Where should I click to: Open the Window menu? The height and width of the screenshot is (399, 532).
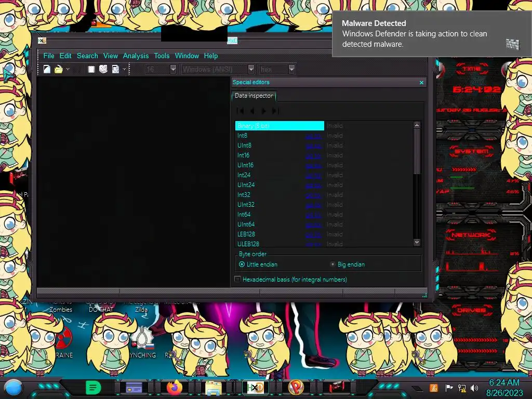pos(187,56)
